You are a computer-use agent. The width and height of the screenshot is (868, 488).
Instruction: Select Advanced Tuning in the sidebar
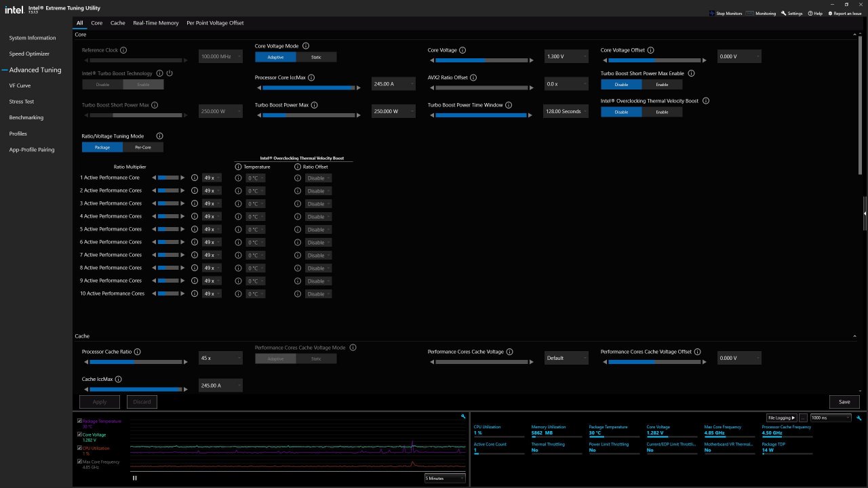(x=34, y=69)
